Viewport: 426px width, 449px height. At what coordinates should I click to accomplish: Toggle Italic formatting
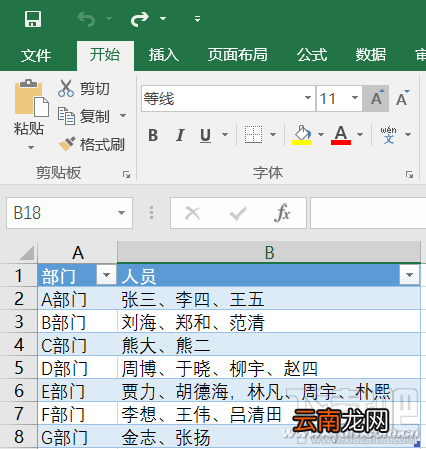coord(180,135)
